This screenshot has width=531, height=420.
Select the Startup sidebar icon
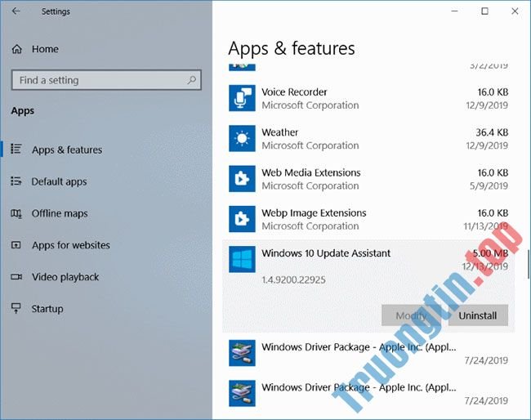coord(16,308)
